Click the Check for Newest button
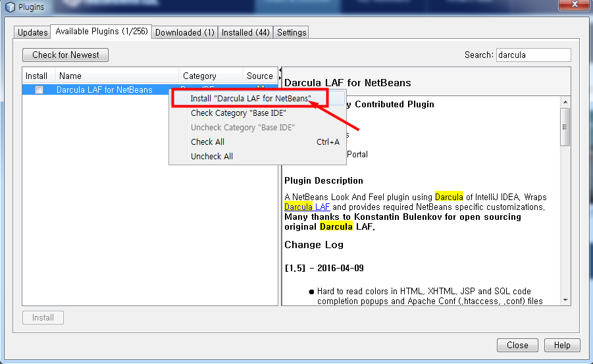 65,55
